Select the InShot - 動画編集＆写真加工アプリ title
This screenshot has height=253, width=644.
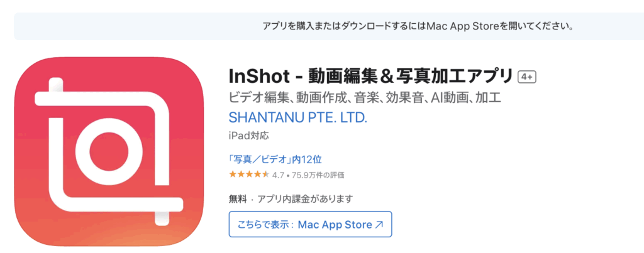[x=371, y=77]
